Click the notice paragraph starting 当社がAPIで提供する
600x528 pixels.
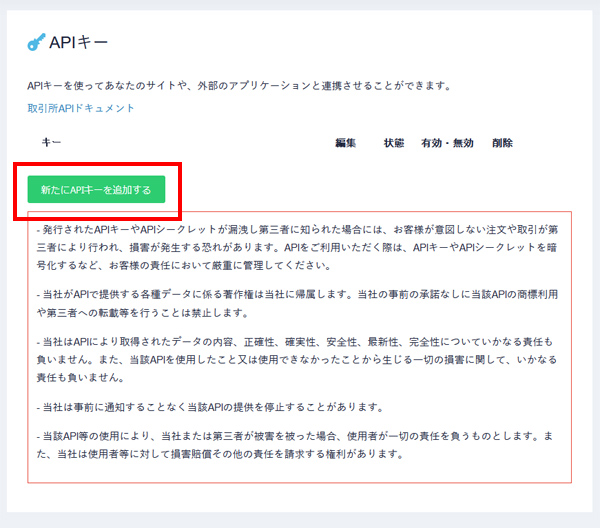click(x=297, y=303)
